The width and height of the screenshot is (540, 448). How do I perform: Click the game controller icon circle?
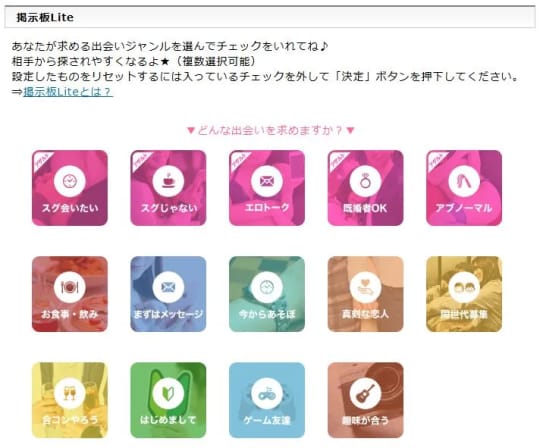(267, 393)
